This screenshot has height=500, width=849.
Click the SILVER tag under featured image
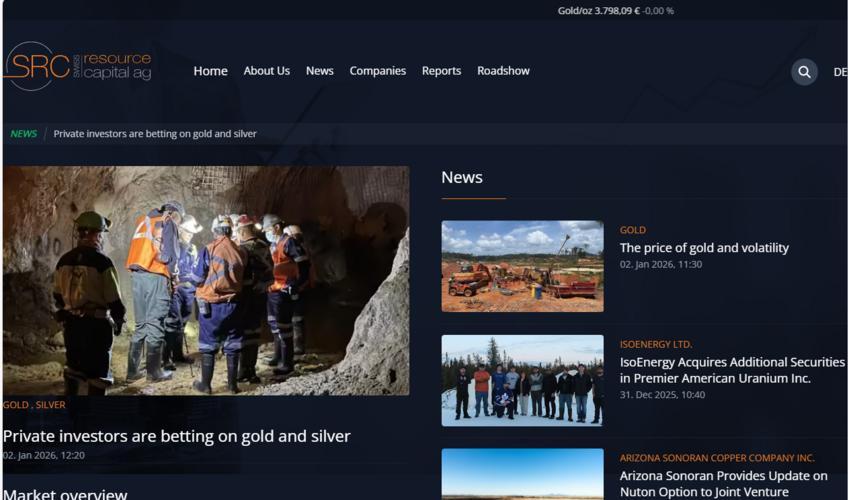click(x=50, y=405)
